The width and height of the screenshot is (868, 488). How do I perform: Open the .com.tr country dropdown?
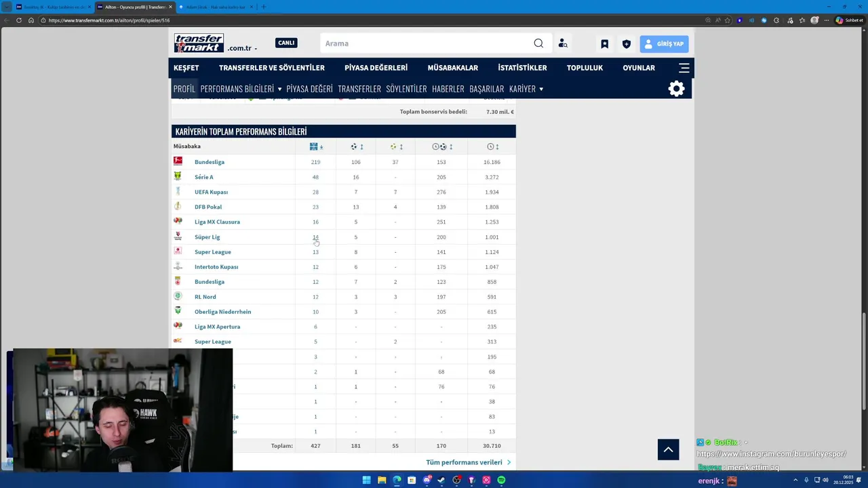[x=242, y=48]
